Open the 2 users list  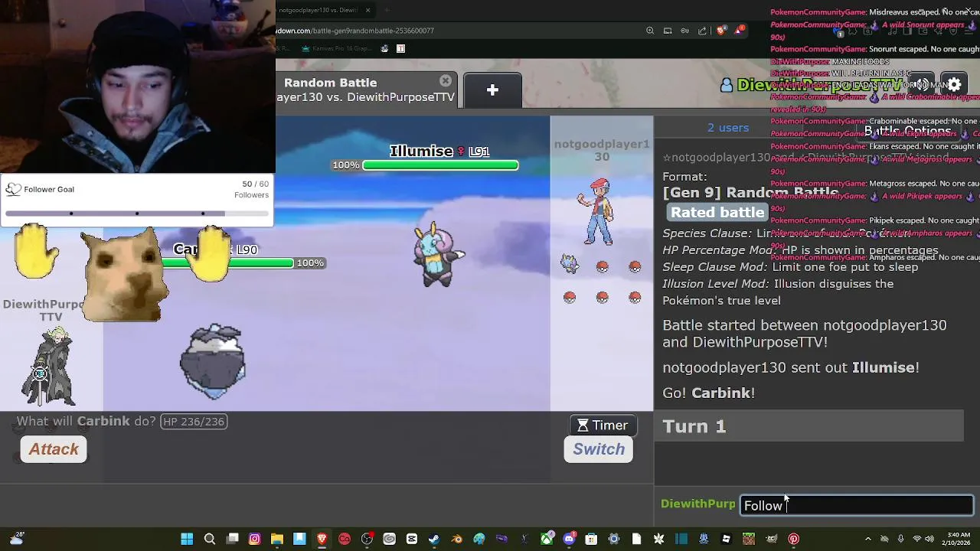coord(728,128)
